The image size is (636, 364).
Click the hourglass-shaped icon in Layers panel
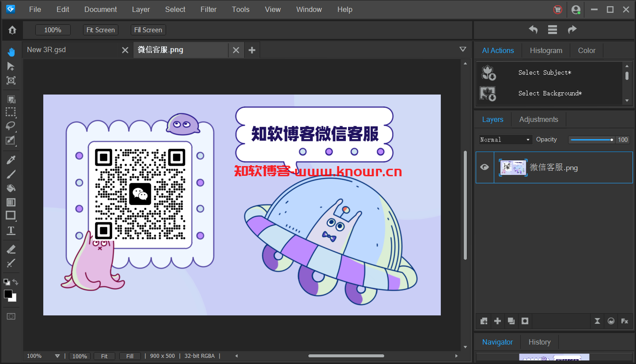[597, 321]
